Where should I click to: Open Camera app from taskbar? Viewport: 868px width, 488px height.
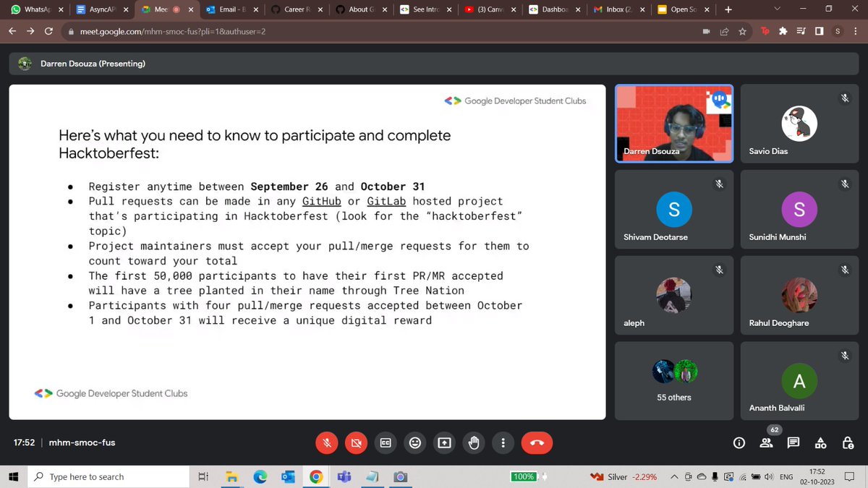(400, 476)
